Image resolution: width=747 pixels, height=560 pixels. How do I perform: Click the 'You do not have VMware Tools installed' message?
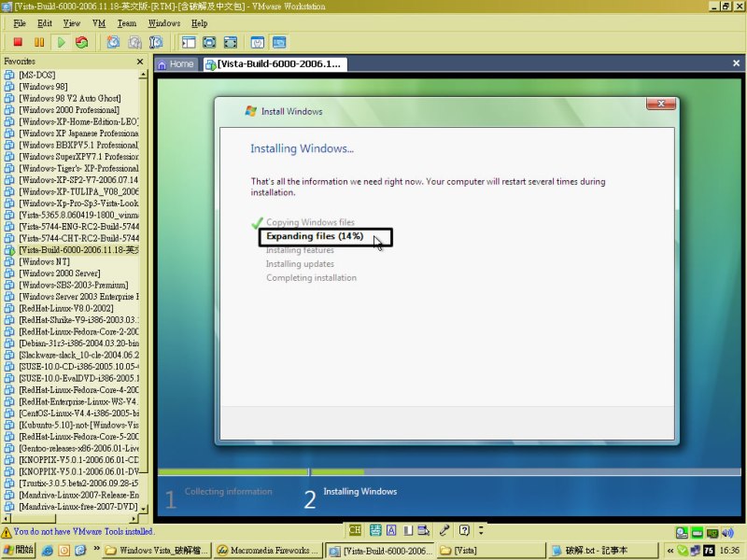pos(84,532)
